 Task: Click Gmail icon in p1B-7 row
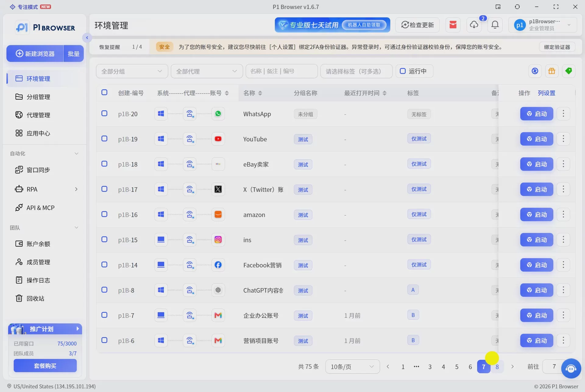(218, 316)
